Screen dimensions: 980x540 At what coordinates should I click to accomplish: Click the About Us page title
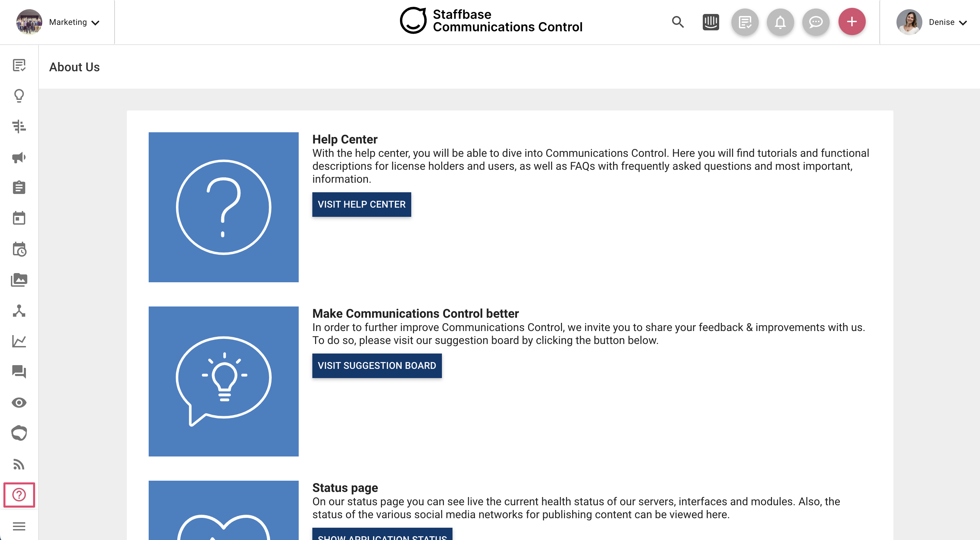[74, 67]
